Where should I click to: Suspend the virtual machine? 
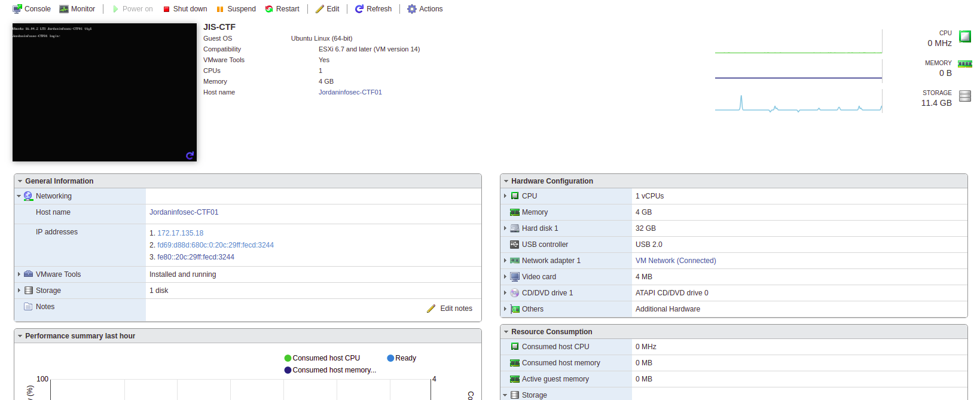(236, 9)
